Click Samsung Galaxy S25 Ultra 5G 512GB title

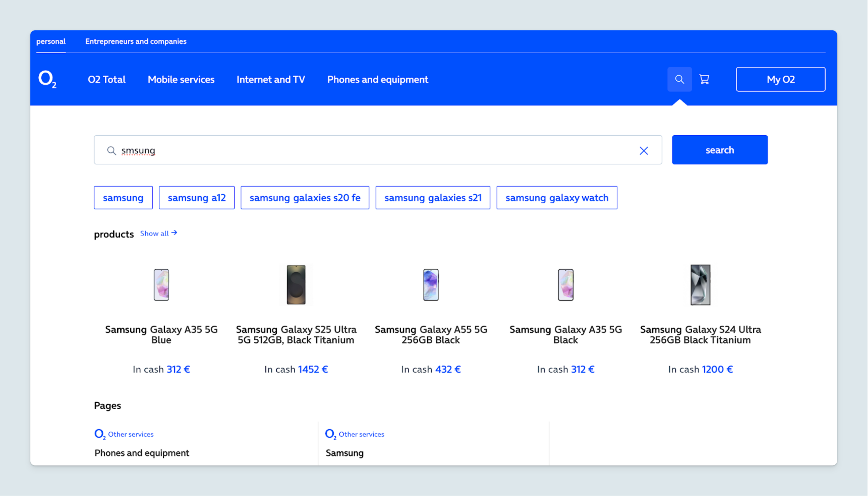(x=296, y=335)
